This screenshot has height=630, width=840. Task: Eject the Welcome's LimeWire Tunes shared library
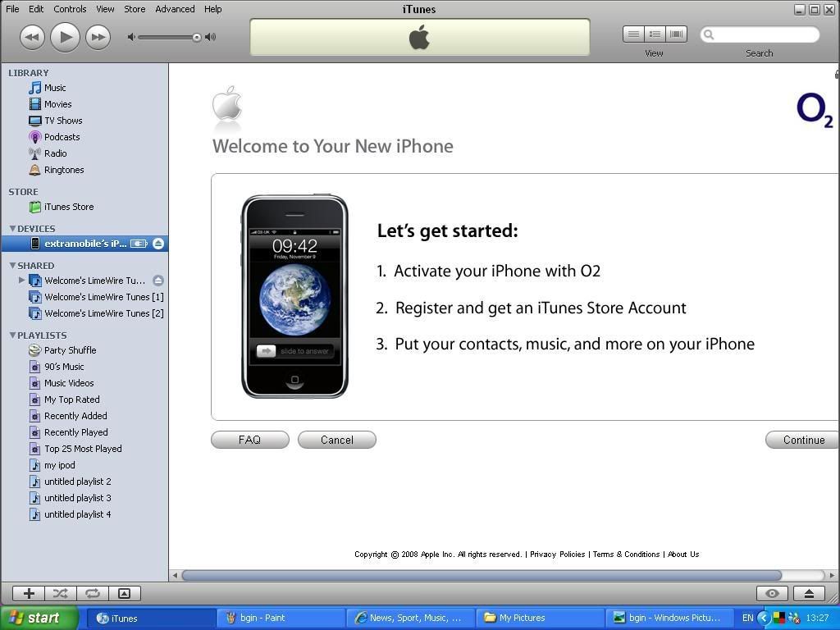point(158,281)
